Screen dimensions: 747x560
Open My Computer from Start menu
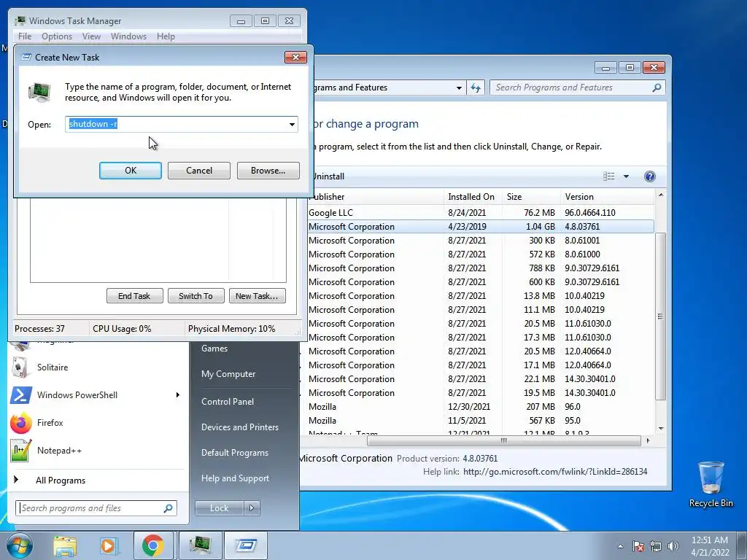point(228,374)
